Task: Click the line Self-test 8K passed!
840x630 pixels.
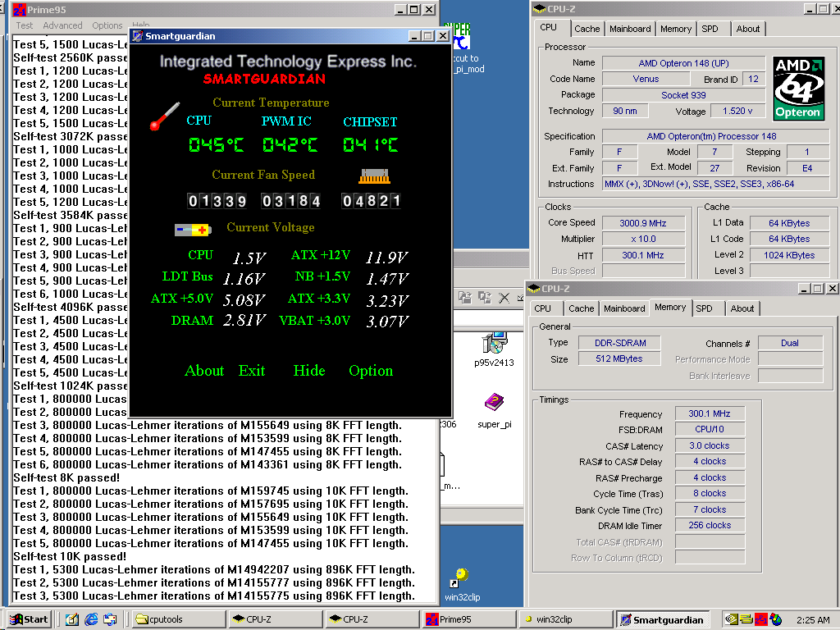Action: [66, 478]
